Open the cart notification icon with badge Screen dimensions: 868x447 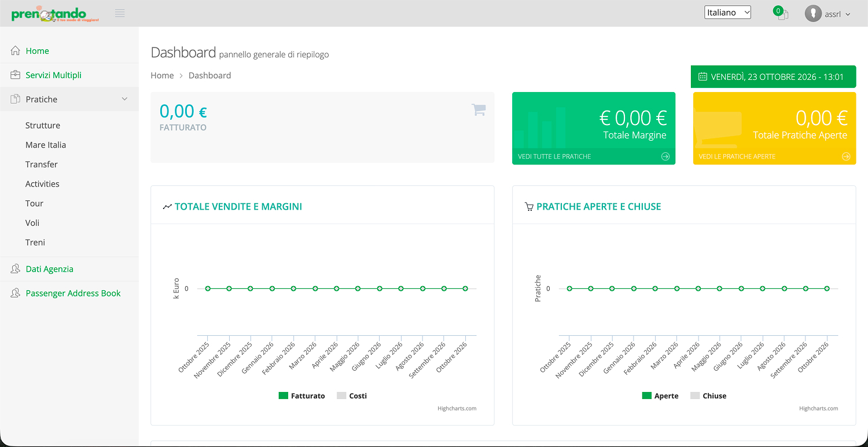[781, 13]
